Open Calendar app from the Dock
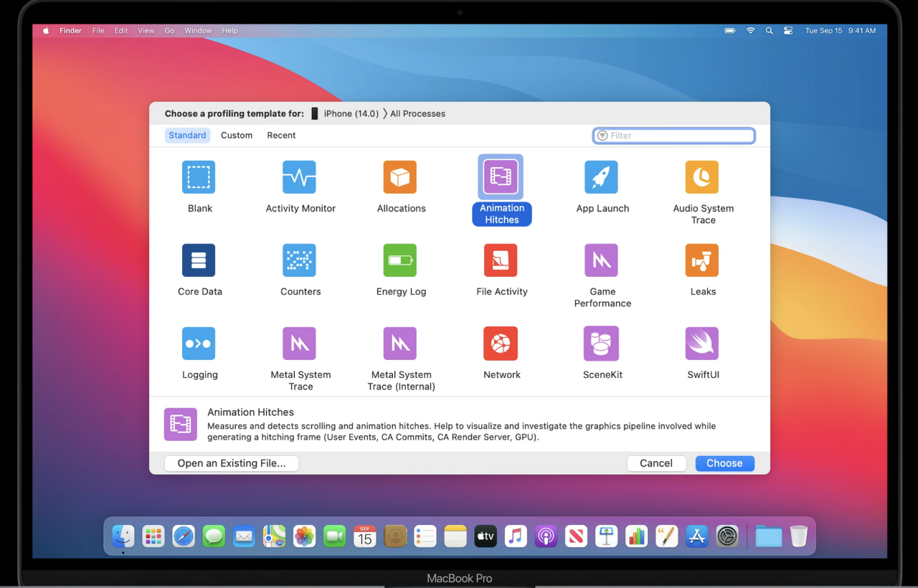Screen dimensions: 918x588 [365, 536]
